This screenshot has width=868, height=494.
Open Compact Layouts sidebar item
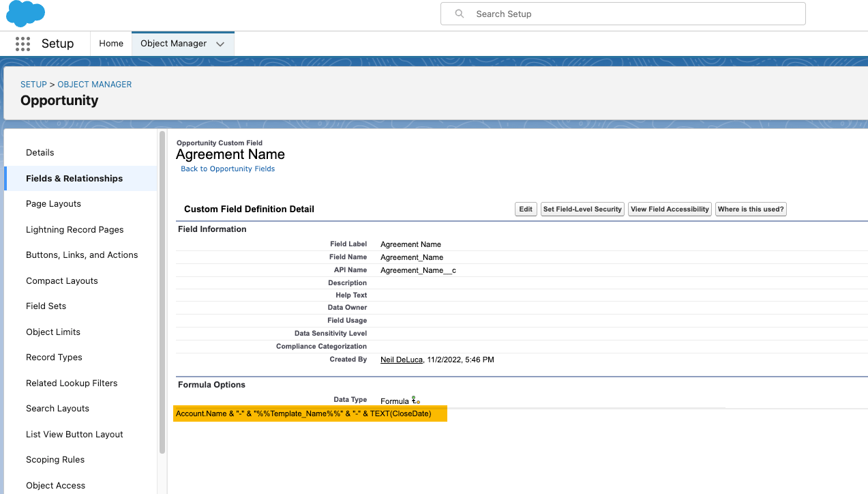pos(62,280)
